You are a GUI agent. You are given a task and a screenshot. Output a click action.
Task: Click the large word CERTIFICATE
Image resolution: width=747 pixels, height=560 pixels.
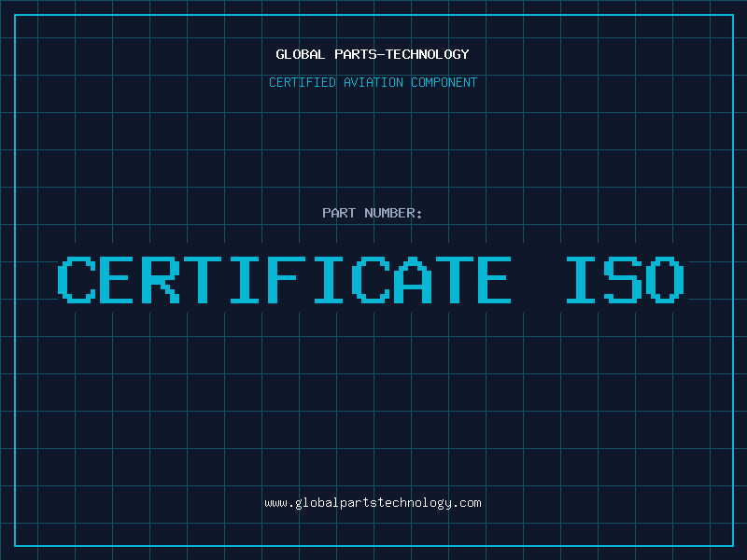pyautogui.click(x=284, y=279)
